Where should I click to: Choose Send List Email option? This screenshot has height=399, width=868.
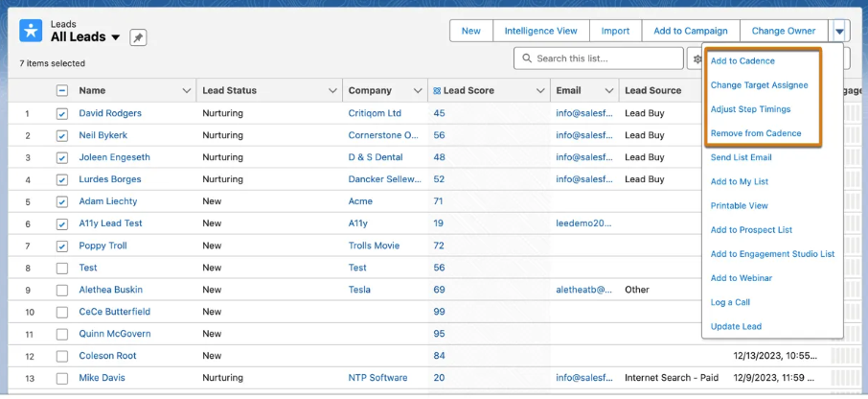(741, 157)
